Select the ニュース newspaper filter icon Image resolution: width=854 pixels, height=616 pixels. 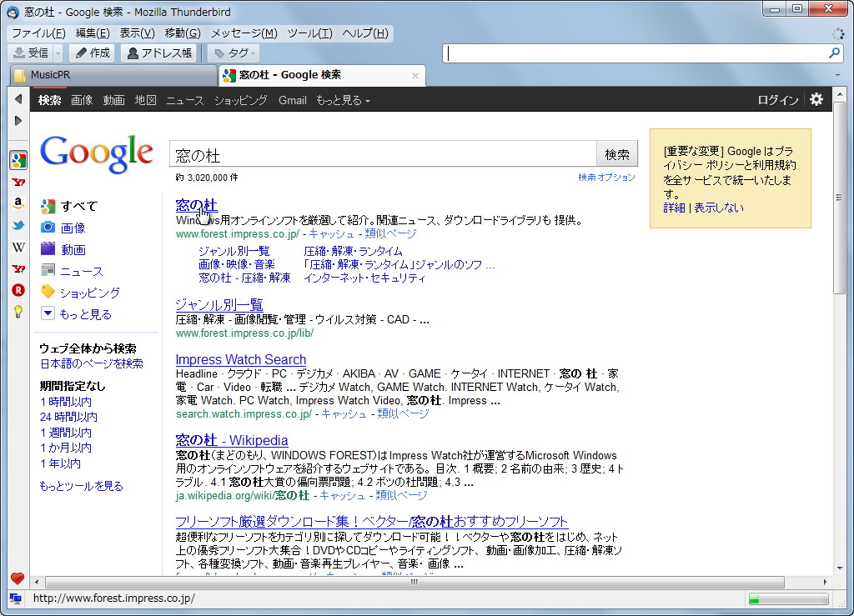[x=48, y=270]
